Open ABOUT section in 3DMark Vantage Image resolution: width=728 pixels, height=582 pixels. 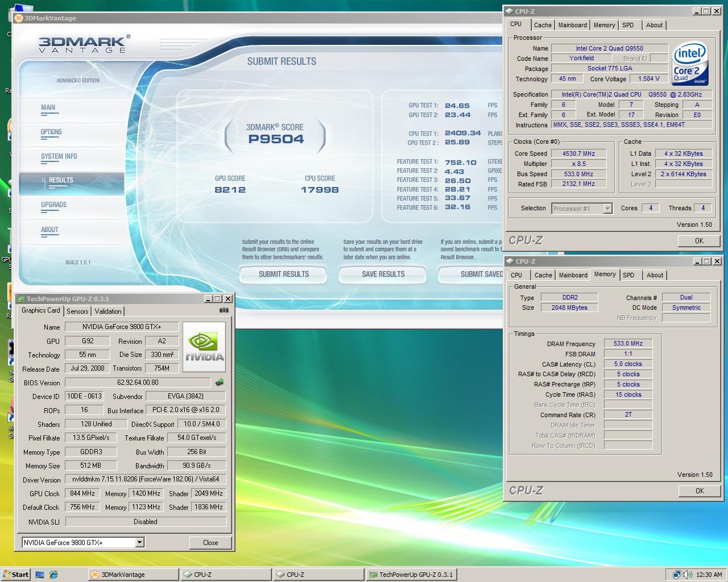(x=72, y=232)
